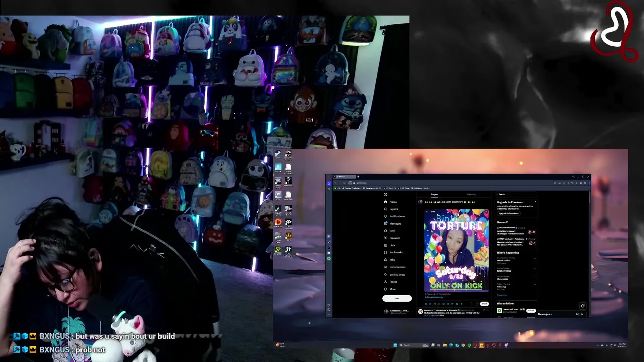Click new message icon in Messages drawer
Screen dimensions: 644x362
[x=577, y=314]
